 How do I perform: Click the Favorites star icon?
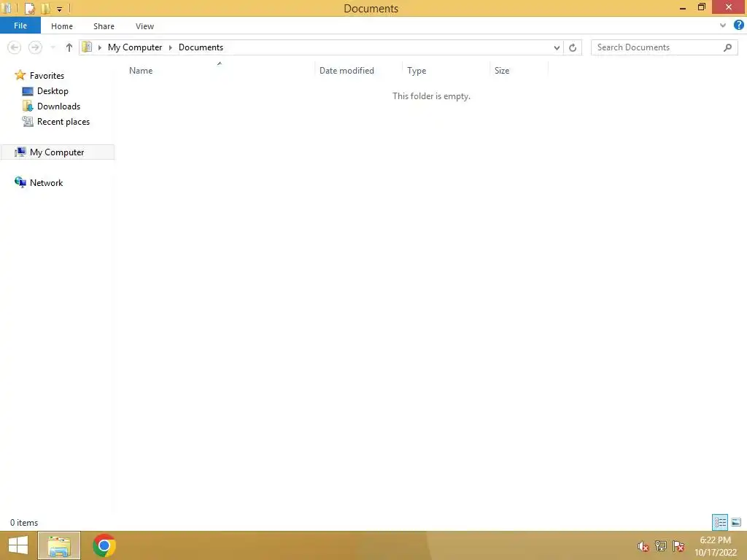coord(20,75)
